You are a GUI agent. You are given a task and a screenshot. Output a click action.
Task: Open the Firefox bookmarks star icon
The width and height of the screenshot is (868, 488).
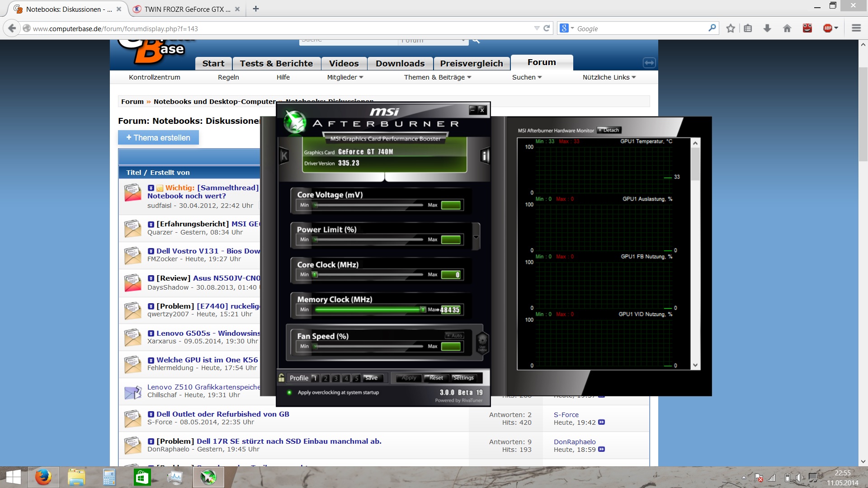[x=731, y=28]
